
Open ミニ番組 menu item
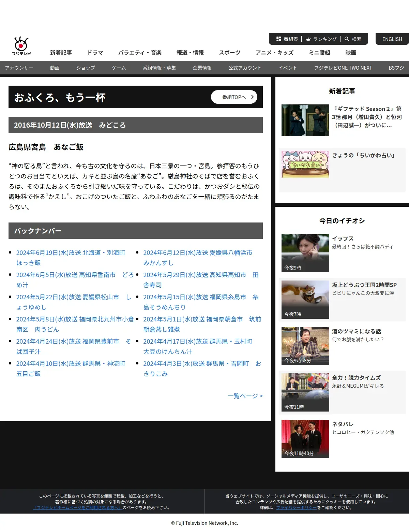319,53
